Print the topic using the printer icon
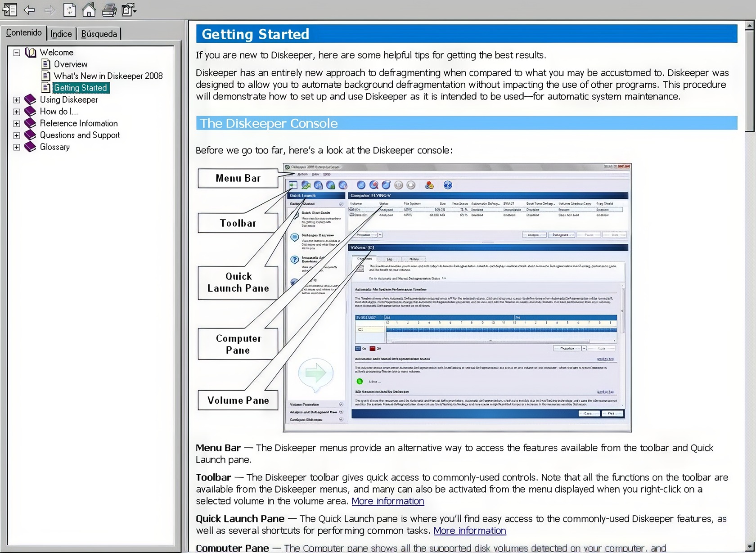The width and height of the screenshot is (756, 553). coord(109,9)
